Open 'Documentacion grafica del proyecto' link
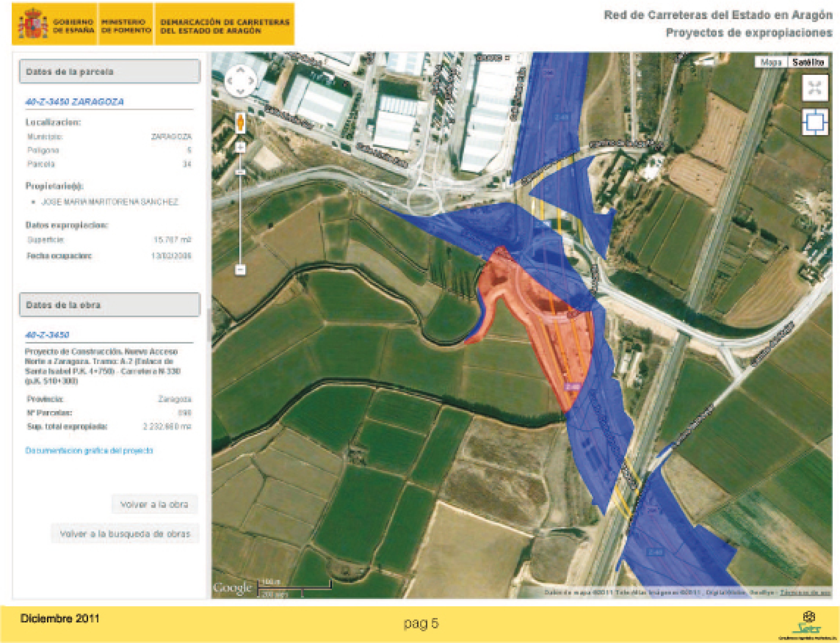Screen dimensions: 840x643 coord(89,451)
